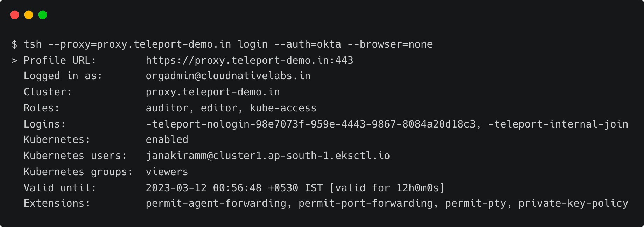Click the yellow minimize window dot
644x227 pixels.
[29, 15]
